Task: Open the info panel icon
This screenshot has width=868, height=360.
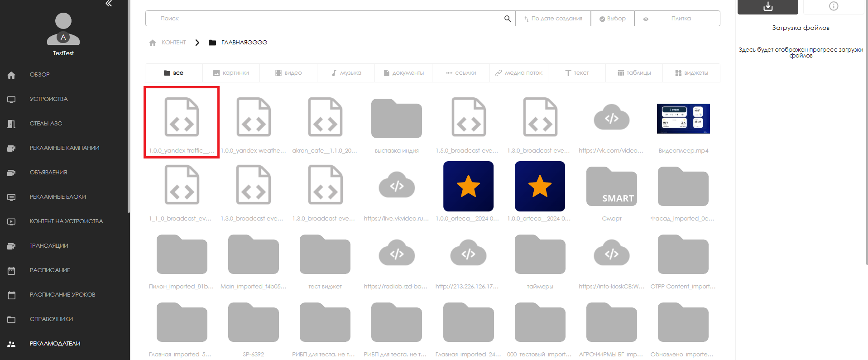Action: coord(833,6)
